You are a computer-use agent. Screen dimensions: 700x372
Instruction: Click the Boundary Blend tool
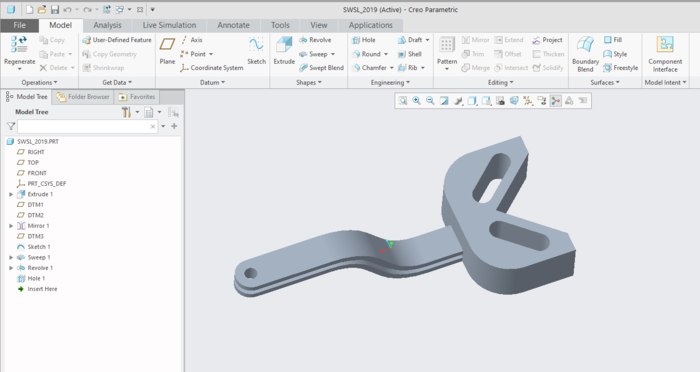click(585, 54)
